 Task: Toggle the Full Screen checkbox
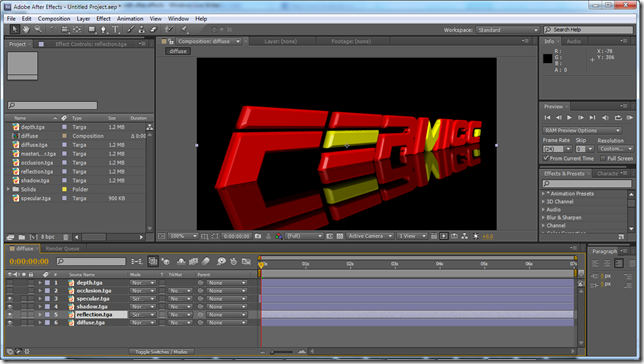click(x=603, y=158)
